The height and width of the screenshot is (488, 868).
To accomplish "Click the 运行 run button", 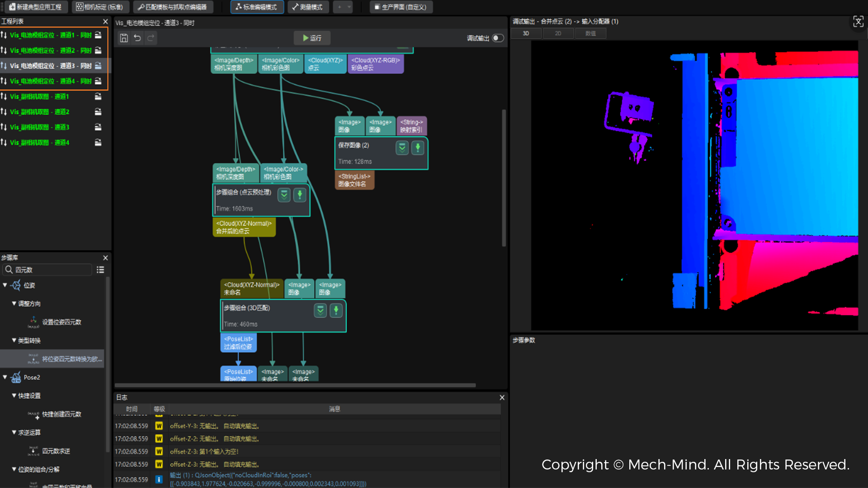I will [312, 38].
